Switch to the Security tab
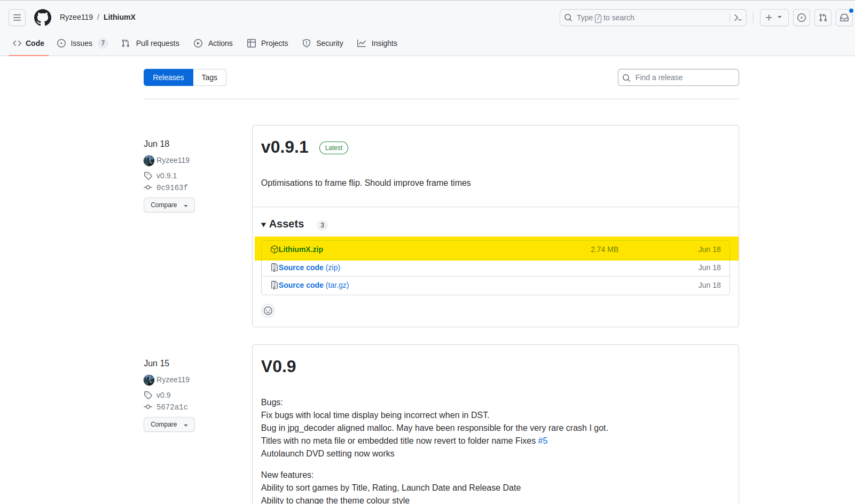 (x=323, y=43)
